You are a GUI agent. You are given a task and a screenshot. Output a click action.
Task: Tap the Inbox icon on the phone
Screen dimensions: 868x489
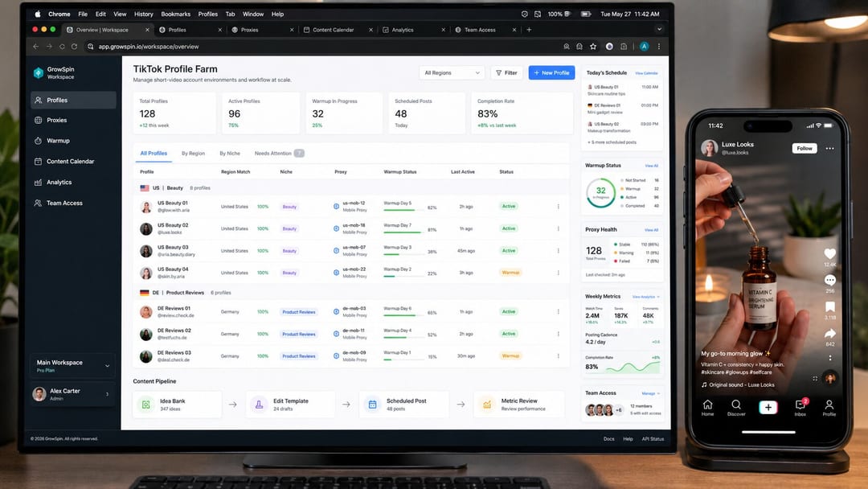point(800,405)
